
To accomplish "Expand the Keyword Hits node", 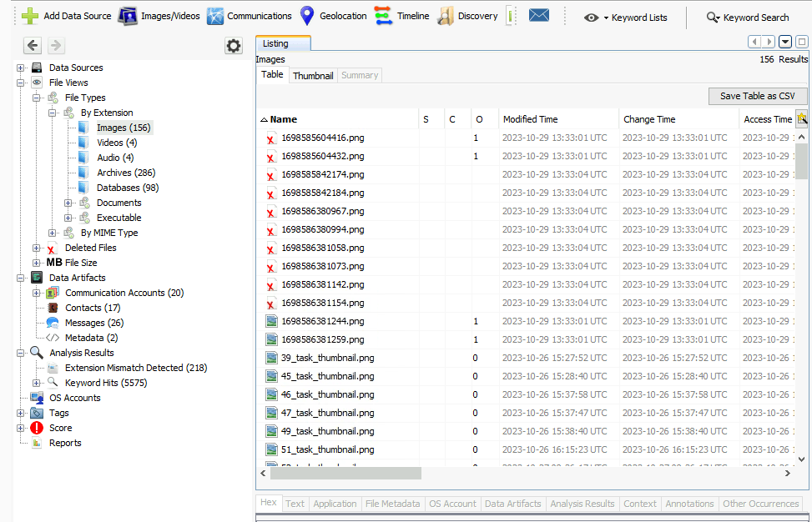I will (36, 383).
